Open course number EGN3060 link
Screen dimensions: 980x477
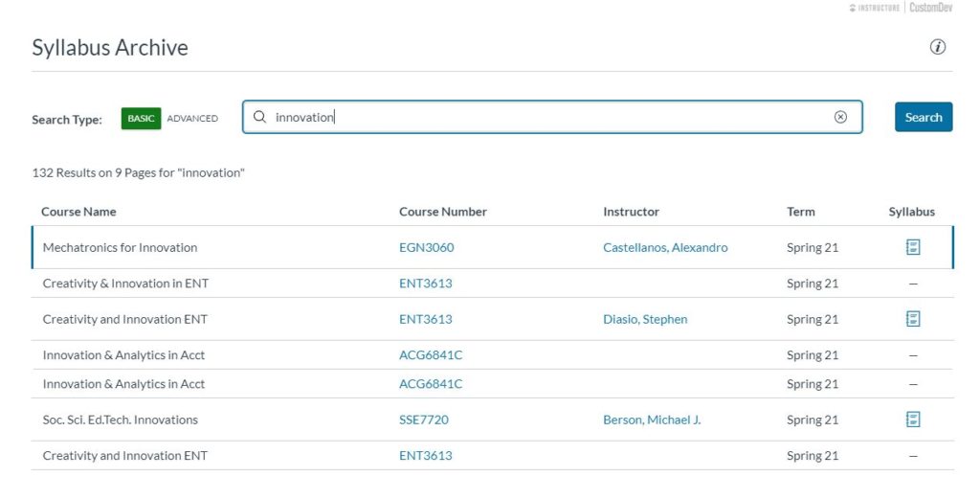pyautogui.click(x=426, y=247)
